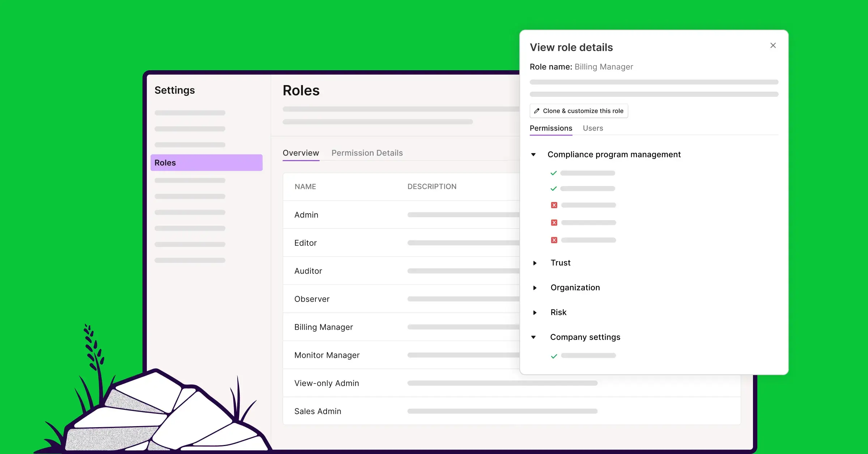Collapse the Company settings section
This screenshot has height=454, width=868.
point(533,337)
